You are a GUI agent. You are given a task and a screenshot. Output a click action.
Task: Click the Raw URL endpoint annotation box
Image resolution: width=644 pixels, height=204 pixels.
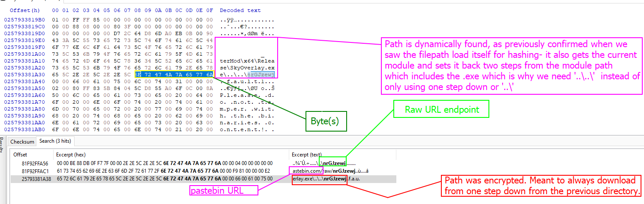(442, 110)
